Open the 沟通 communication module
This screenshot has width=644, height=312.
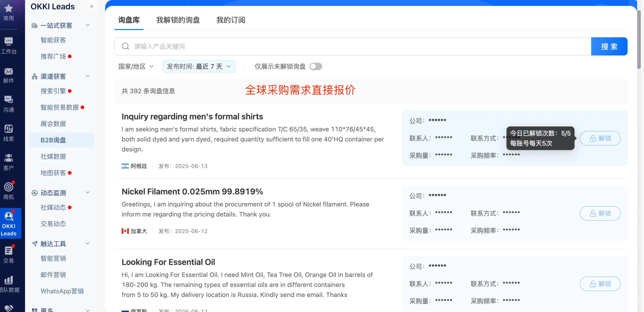(x=9, y=104)
